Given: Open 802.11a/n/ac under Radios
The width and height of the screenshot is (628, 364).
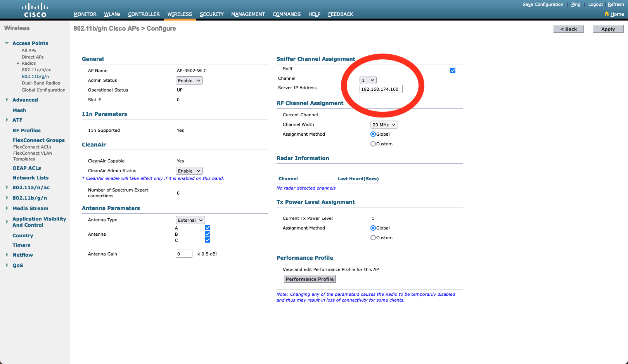Looking at the screenshot, I should pos(36,70).
